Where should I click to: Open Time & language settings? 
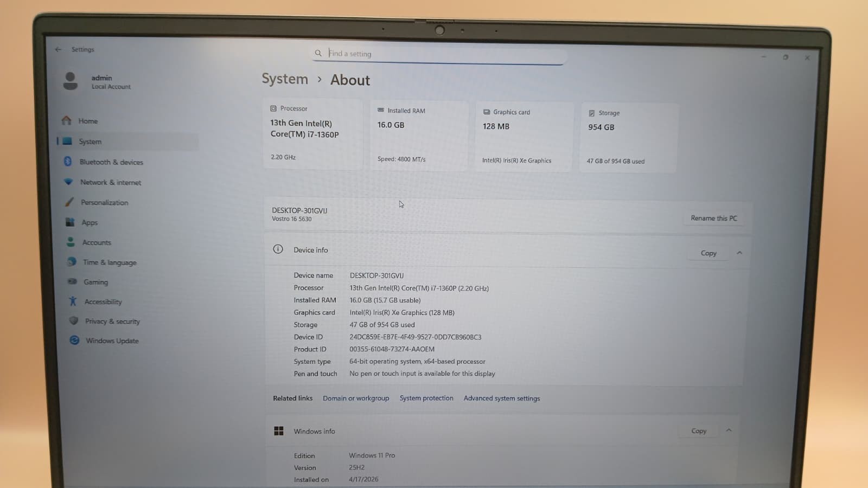[x=110, y=262]
